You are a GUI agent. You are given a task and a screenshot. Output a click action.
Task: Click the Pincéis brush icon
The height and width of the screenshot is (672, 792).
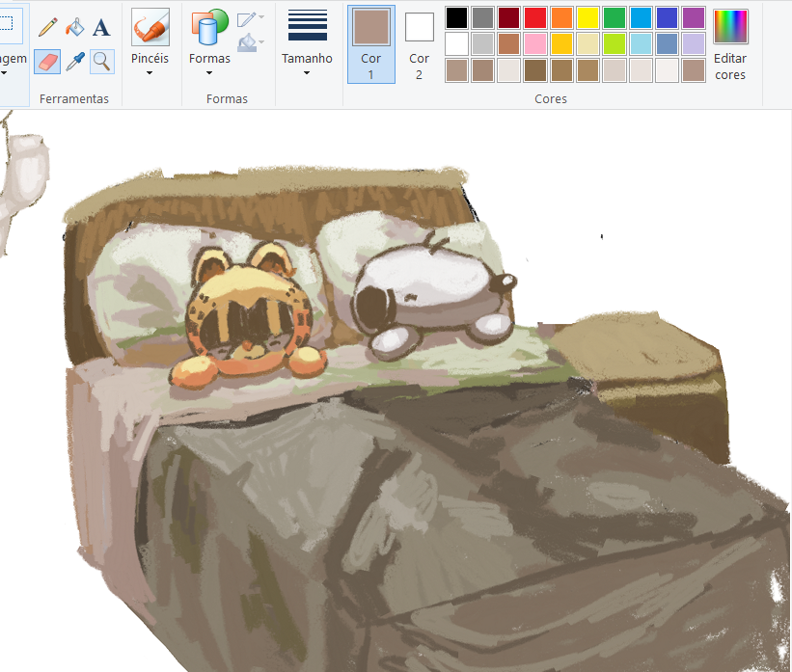click(150, 27)
